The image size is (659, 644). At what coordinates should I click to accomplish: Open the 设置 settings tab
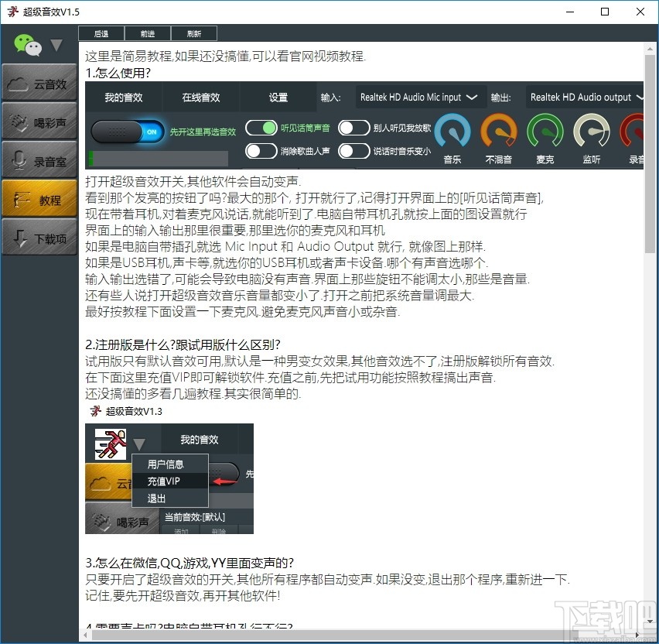[x=277, y=98]
